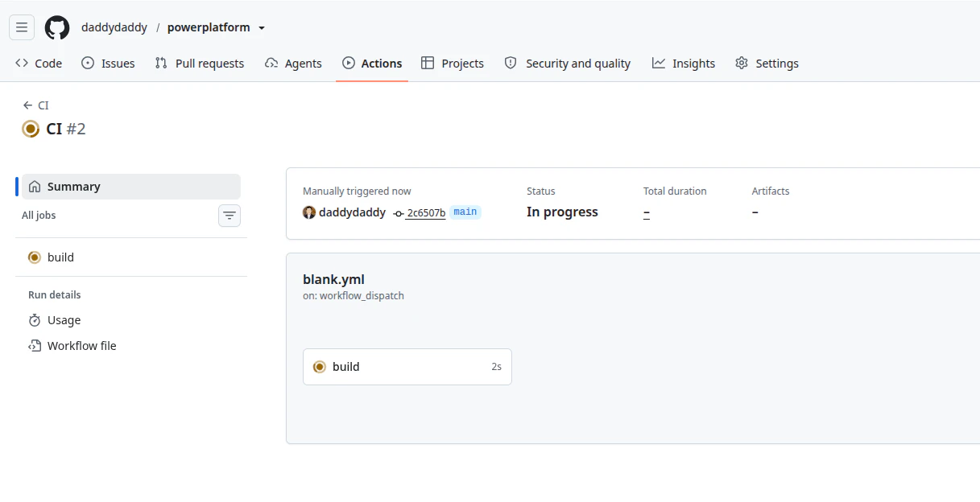Click the Pull requests branch icon

point(161,63)
